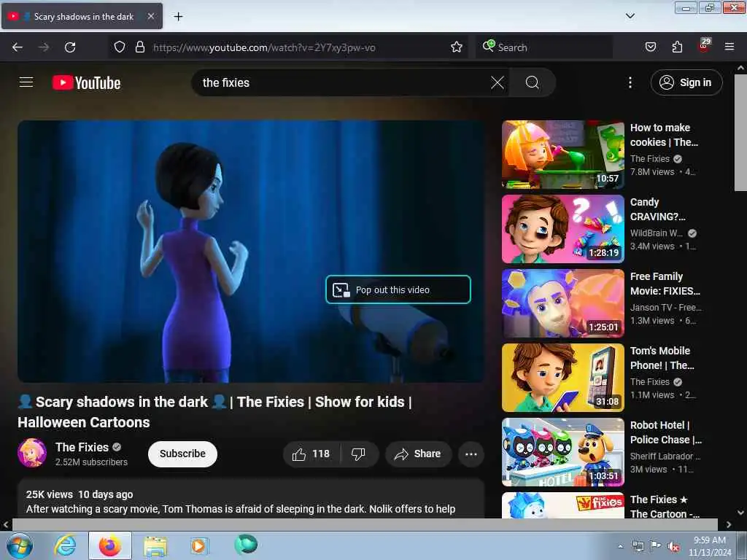The width and height of the screenshot is (747, 560).
Task: Click the video player area
Action: click(251, 251)
